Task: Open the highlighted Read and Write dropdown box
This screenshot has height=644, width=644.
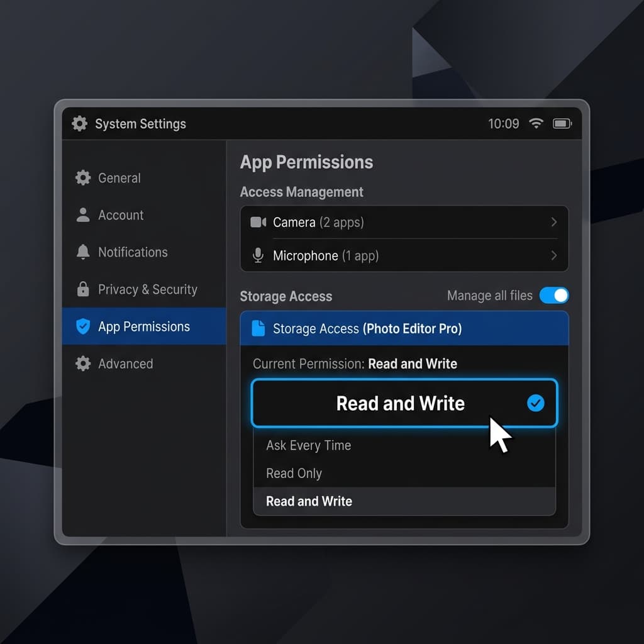Action: (x=404, y=403)
